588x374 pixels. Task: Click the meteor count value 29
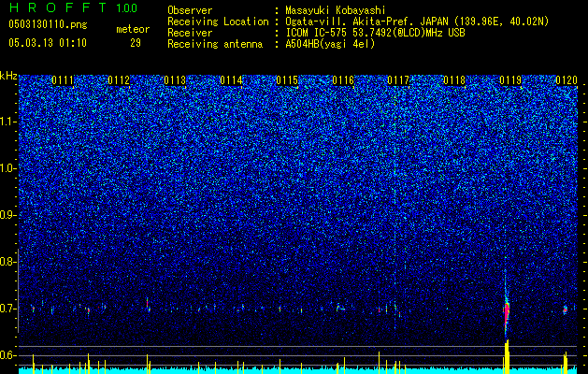[x=136, y=43]
